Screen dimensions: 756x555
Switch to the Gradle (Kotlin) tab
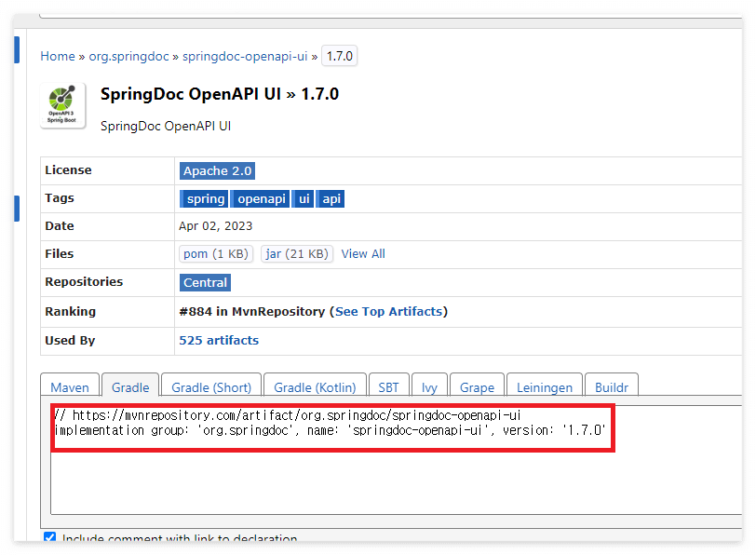(x=316, y=386)
